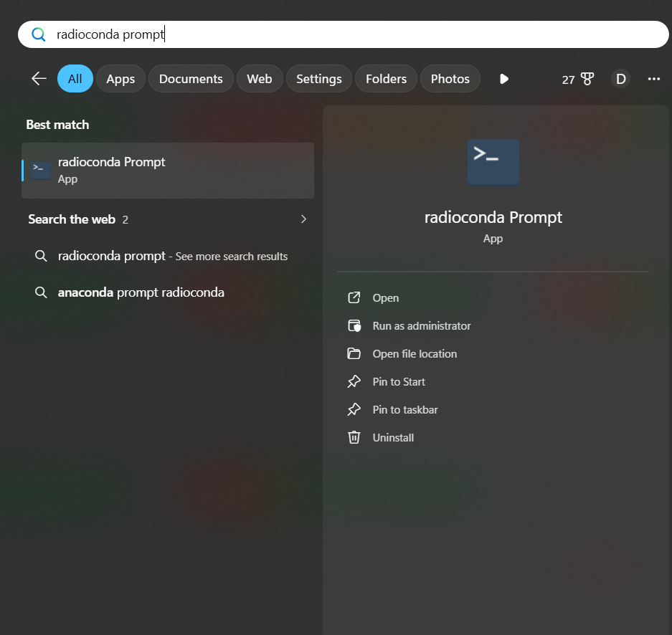The image size is (672, 635).
Task: Click the back arrow icon
Action: pos(39,78)
